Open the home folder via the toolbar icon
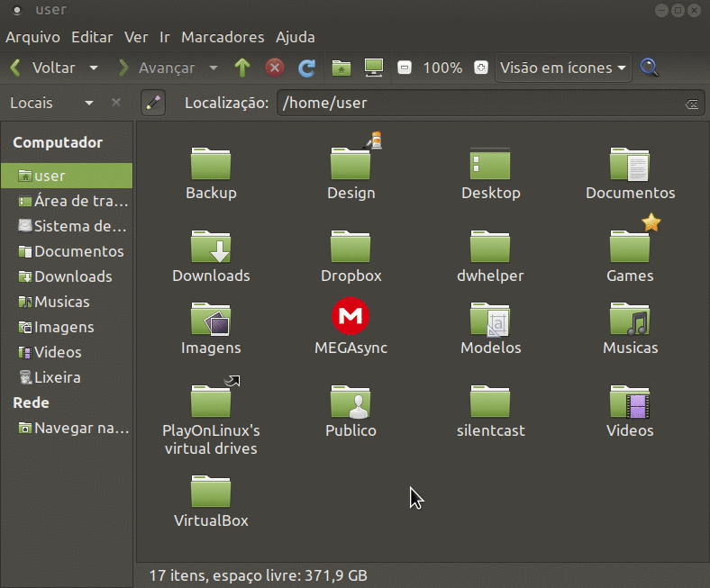This screenshot has height=588, width=710. tap(341, 68)
